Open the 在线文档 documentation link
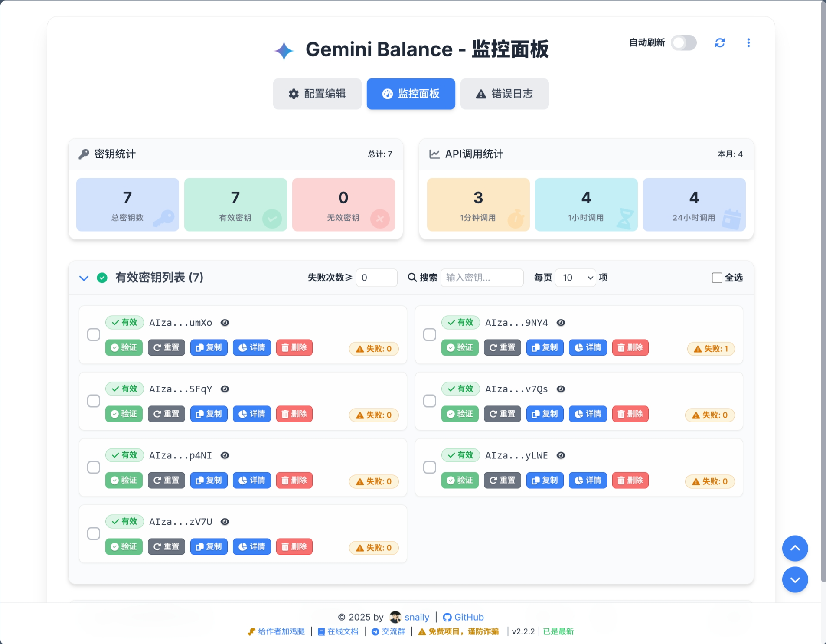826x644 pixels. tap(338, 631)
